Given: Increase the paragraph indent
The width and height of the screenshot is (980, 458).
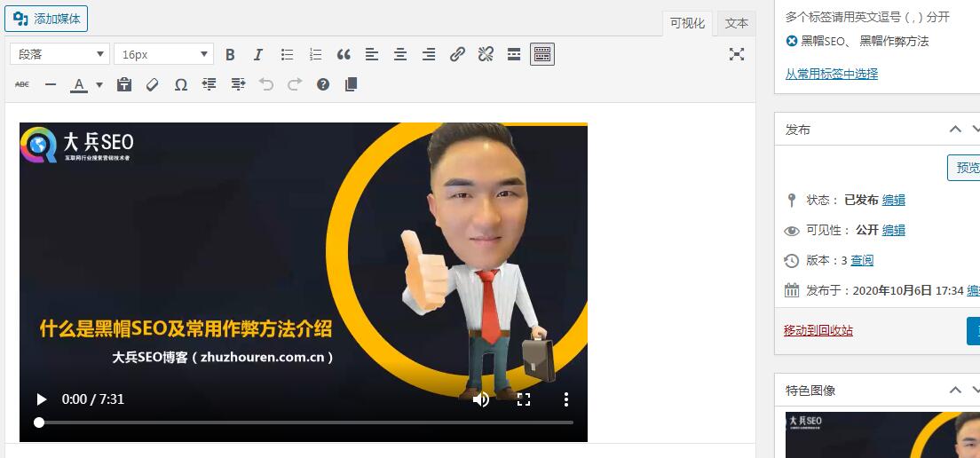Looking at the screenshot, I should [238, 84].
